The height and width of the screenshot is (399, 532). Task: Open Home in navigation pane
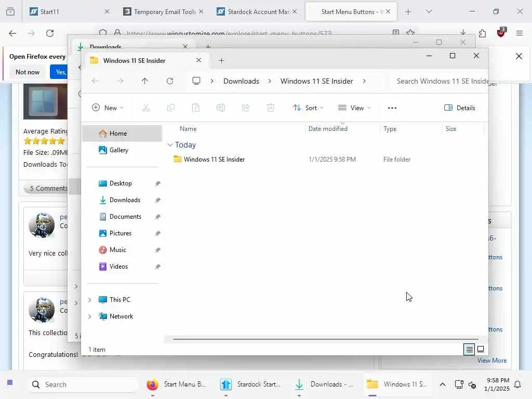(122, 134)
